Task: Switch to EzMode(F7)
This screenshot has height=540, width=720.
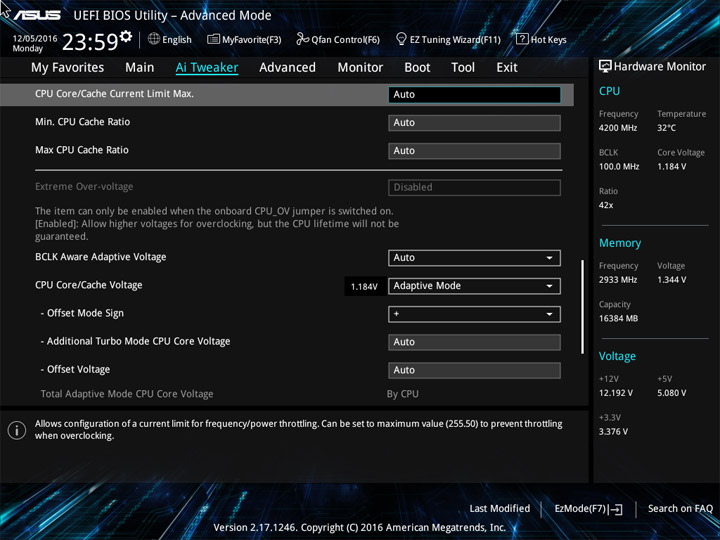Action: (x=589, y=509)
